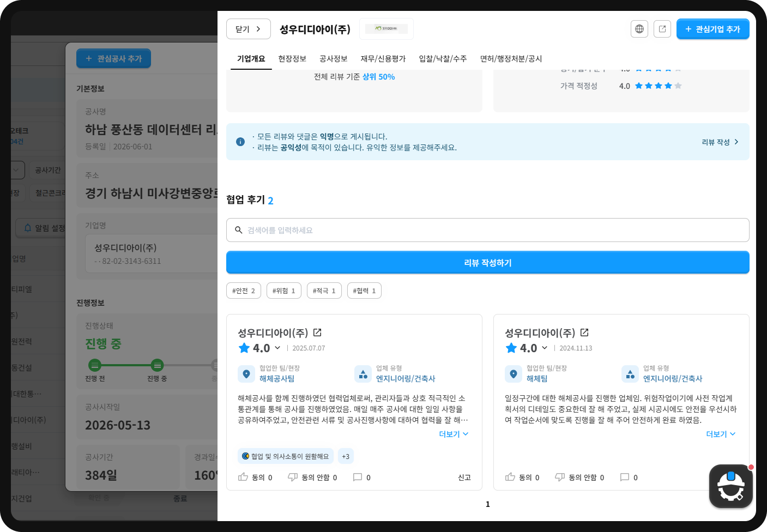Click the star rating icon on 2025.07.07 review
This screenshot has height=532, width=767.
coord(244,348)
